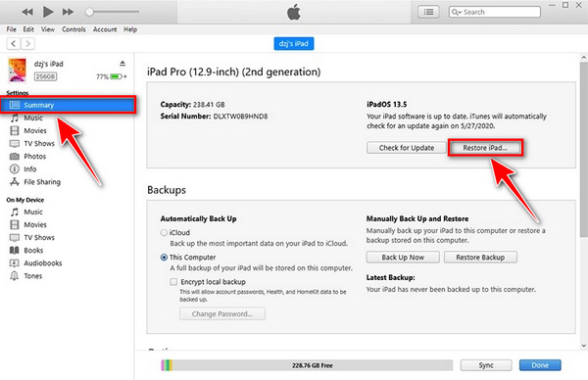The image size is (588, 380).
Task: Click the scrollbar up arrow
Action: [x=583, y=58]
